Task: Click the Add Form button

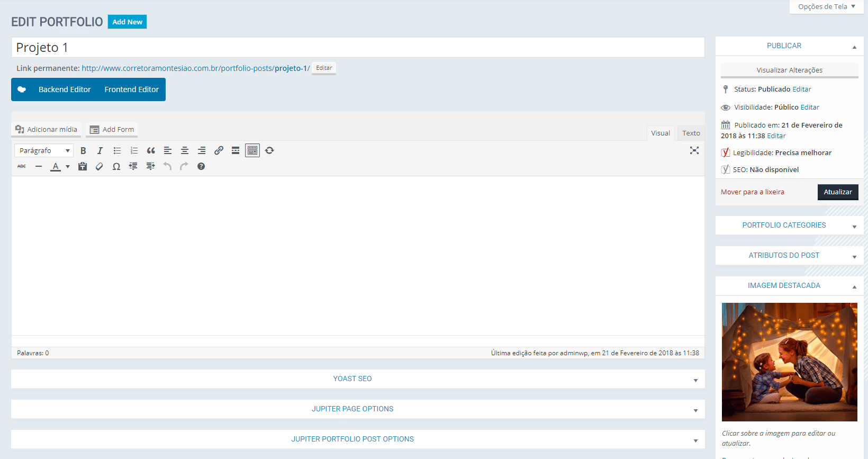Action: coord(112,129)
